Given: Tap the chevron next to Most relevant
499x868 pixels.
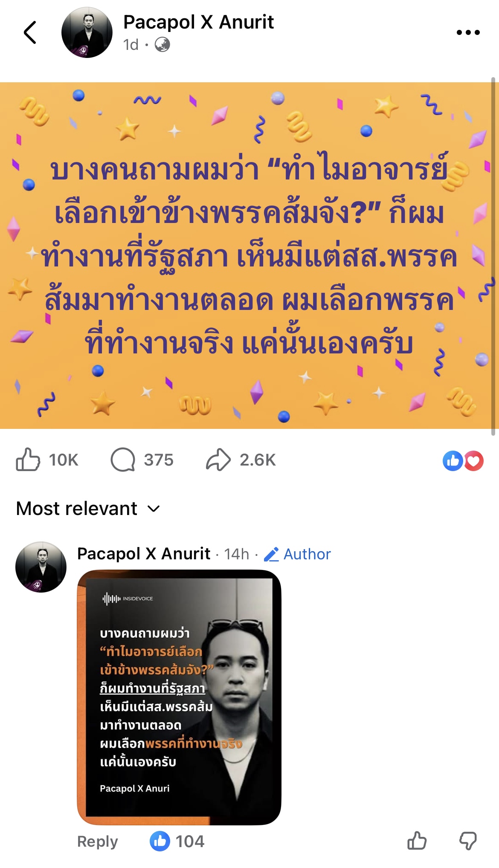Looking at the screenshot, I should click(154, 509).
